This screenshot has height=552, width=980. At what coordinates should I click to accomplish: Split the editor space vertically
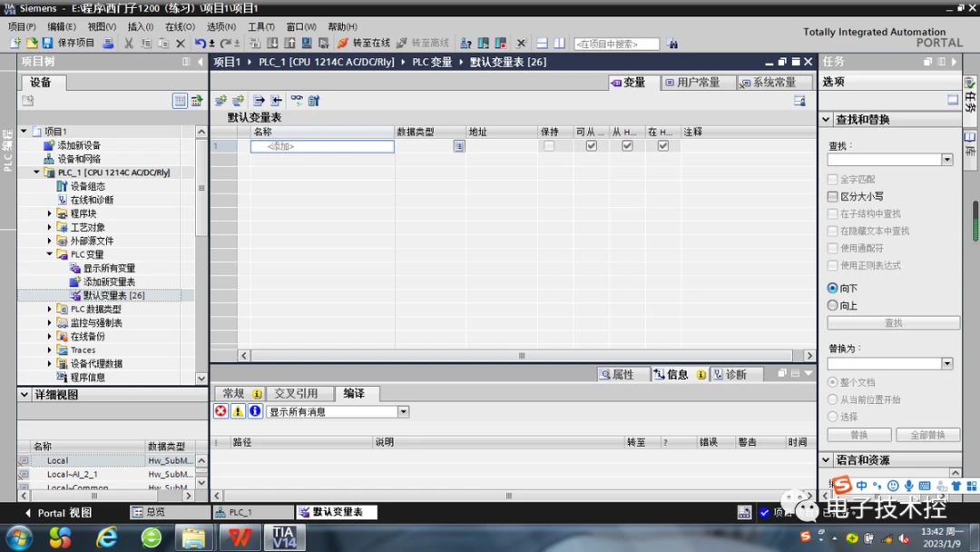click(x=559, y=44)
